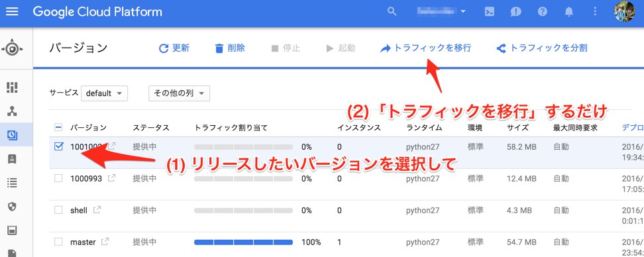This screenshot has height=257, width=644.
Task: Click the 更新 refresh button
Action: (174, 48)
